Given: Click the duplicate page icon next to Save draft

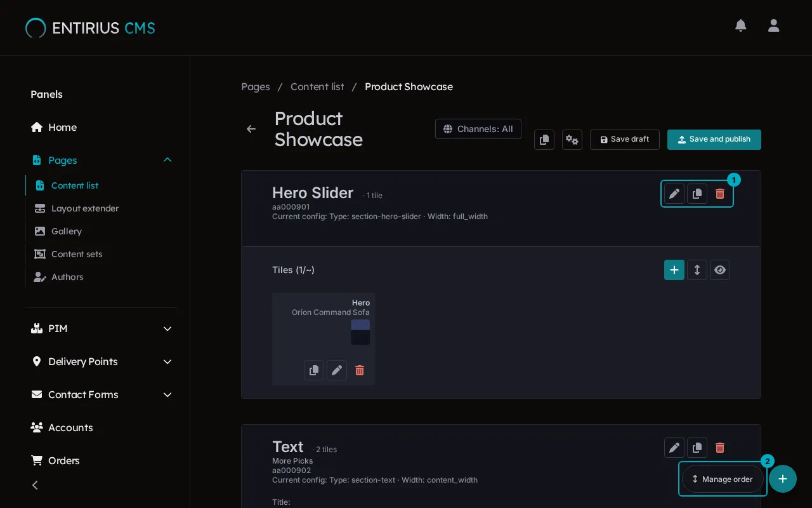Looking at the screenshot, I should pyautogui.click(x=544, y=140).
